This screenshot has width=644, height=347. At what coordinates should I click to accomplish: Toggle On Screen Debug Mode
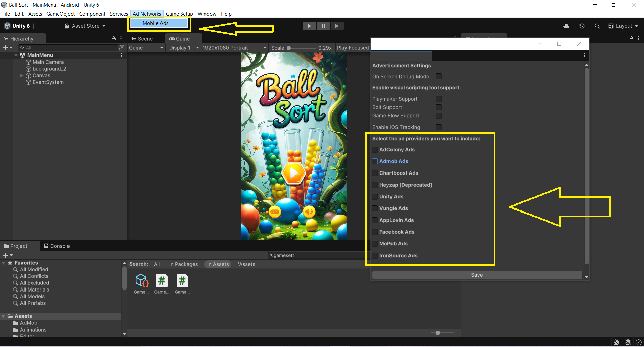[x=439, y=76]
